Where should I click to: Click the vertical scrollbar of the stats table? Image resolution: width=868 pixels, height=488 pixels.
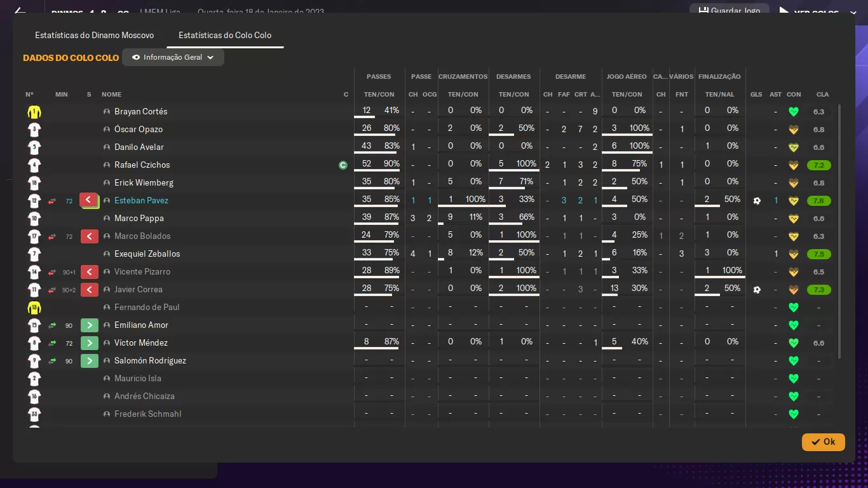(x=840, y=231)
